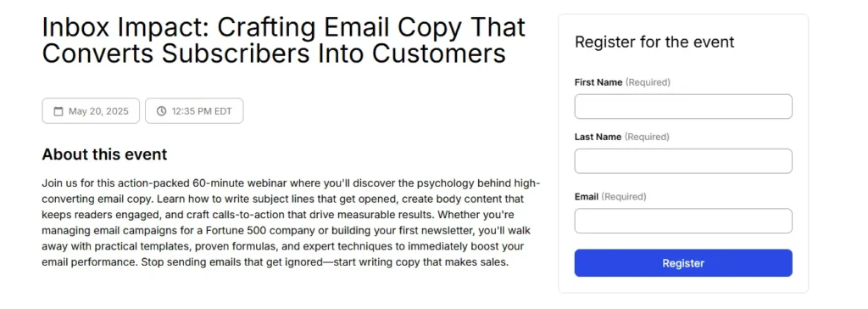Click the (Required) hint next to First Name
868x309 pixels.
point(648,82)
